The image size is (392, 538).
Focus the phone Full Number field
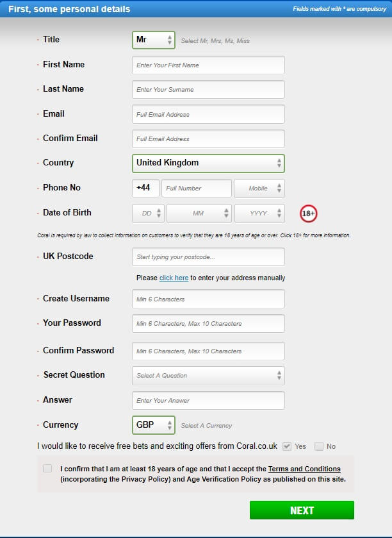(x=197, y=189)
